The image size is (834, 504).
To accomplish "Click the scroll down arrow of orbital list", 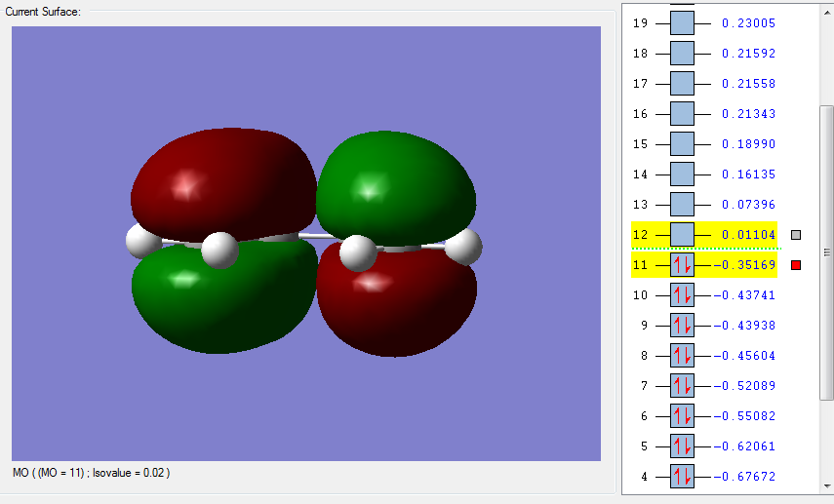I will click(x=826, y=485).
